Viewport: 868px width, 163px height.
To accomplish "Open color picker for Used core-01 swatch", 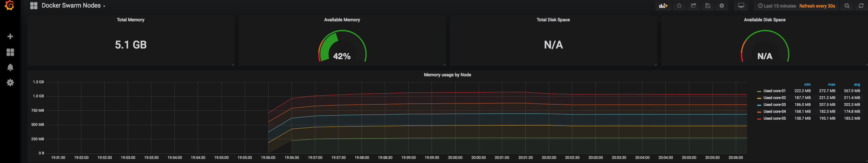I will click(759, 91).
